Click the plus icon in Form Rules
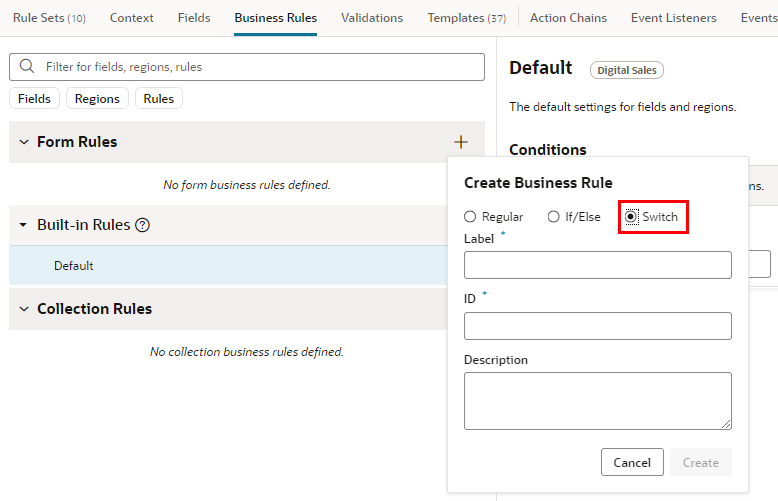This screenshot has height=501, width=778. click(x=460, y=142)
